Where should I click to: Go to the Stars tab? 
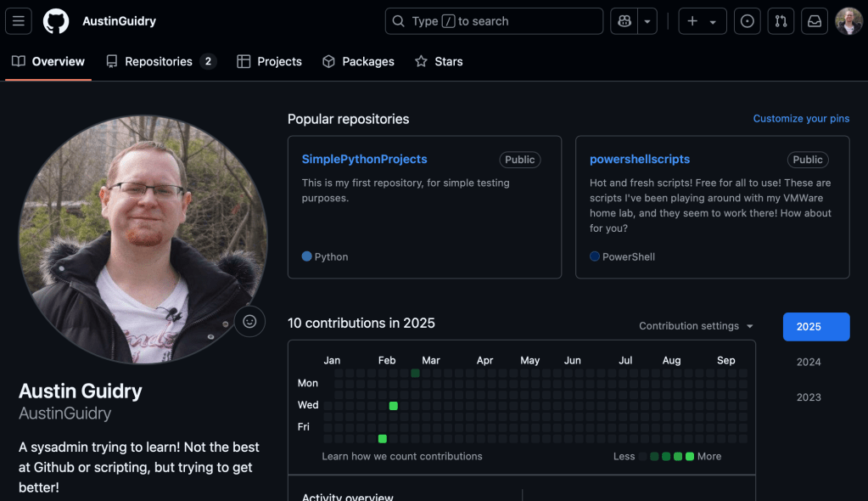coord(439,61)
